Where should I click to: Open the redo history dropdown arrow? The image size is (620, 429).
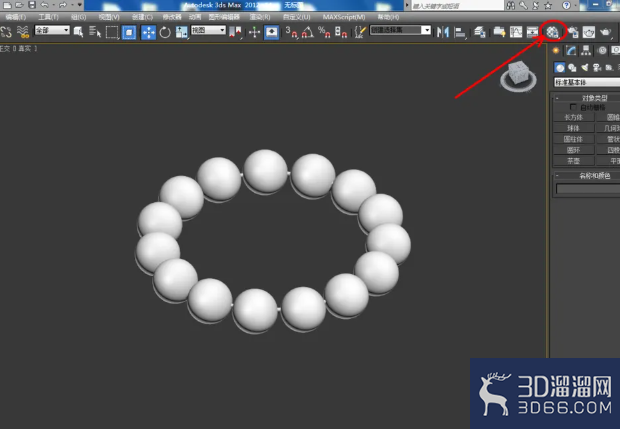coord(72,5)
